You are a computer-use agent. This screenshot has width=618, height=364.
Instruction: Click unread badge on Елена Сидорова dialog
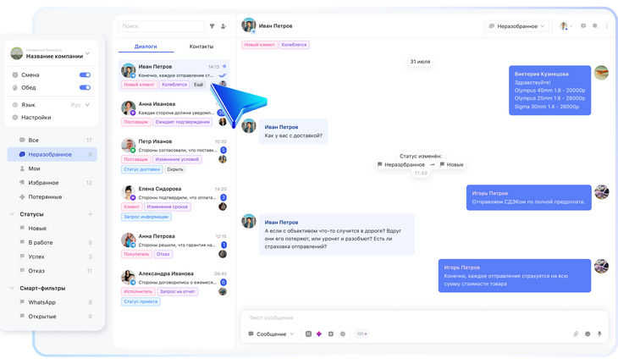point(223,197)
